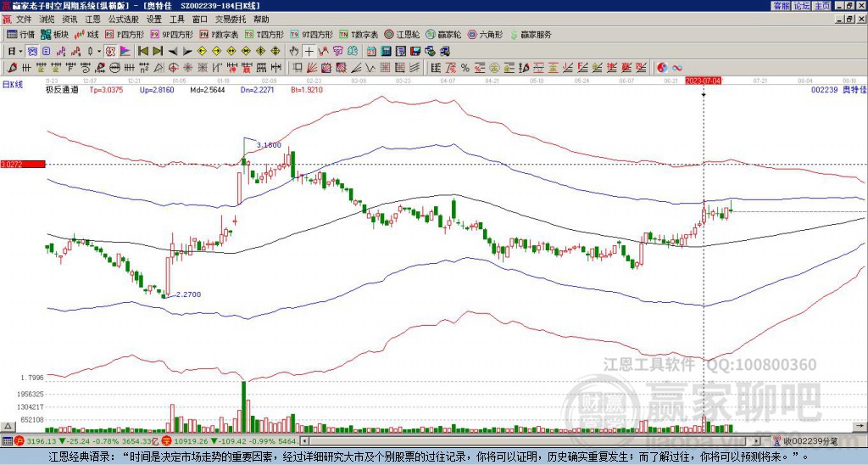This screenshot has height=465, width=868.
Task: Select the hand pan tool
Action: tap(294, 52)
